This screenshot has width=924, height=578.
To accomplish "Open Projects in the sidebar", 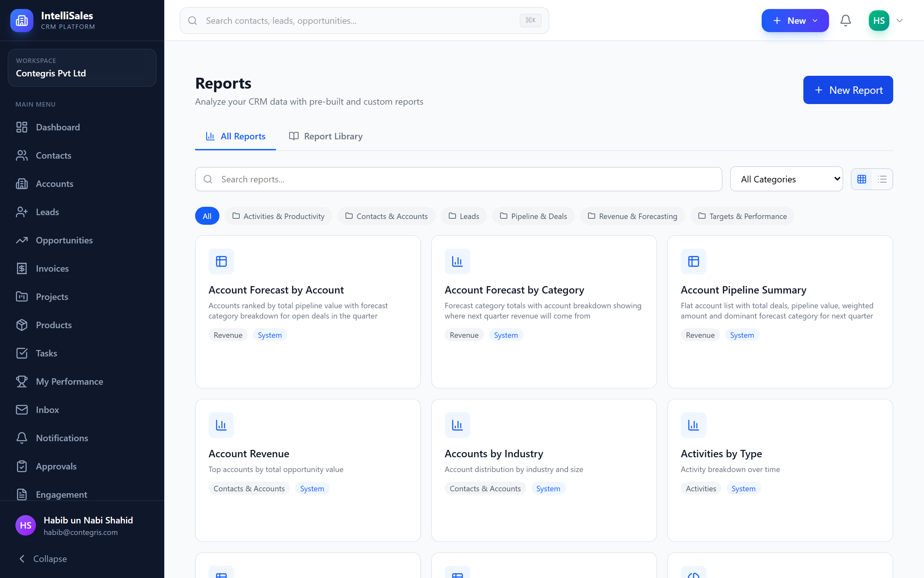I will (82, 297).
